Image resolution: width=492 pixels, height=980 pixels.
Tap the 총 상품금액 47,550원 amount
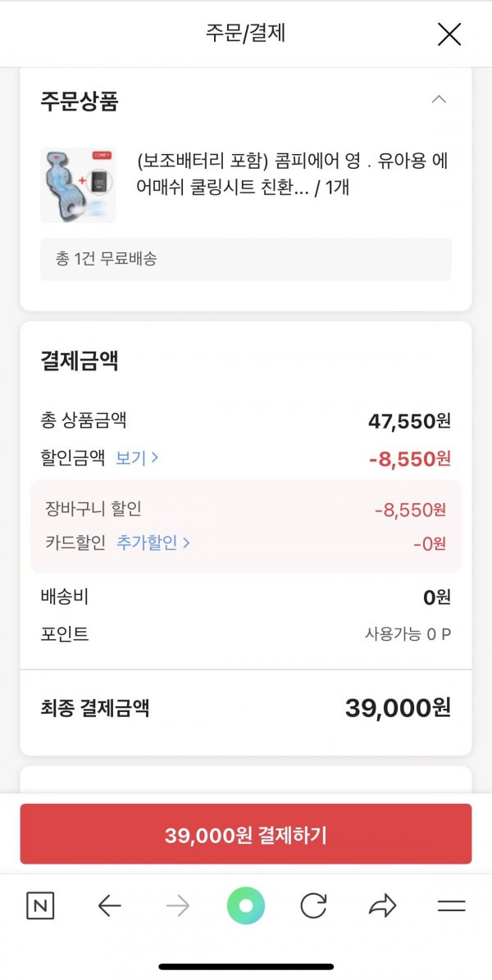(x=409, y=421)
